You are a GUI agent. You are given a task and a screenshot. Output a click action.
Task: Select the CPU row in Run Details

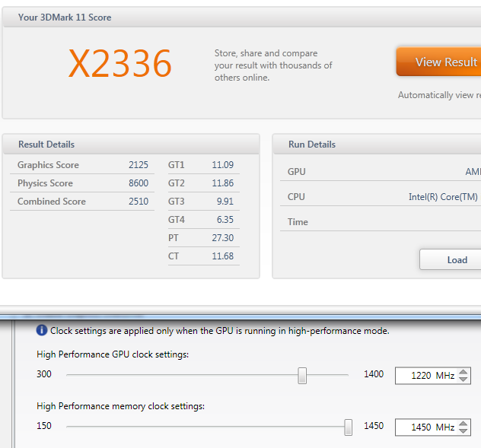click(381, 197)
